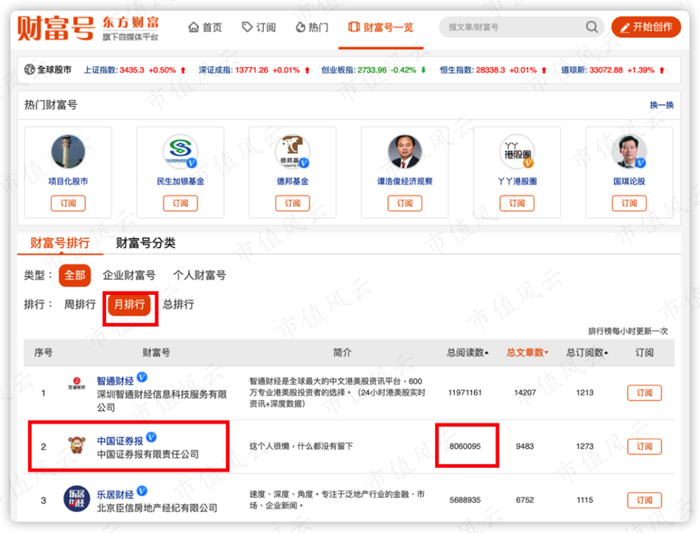Open the 订阅 nav item
The width and height of the screenshot is (700, 533).
258,27
